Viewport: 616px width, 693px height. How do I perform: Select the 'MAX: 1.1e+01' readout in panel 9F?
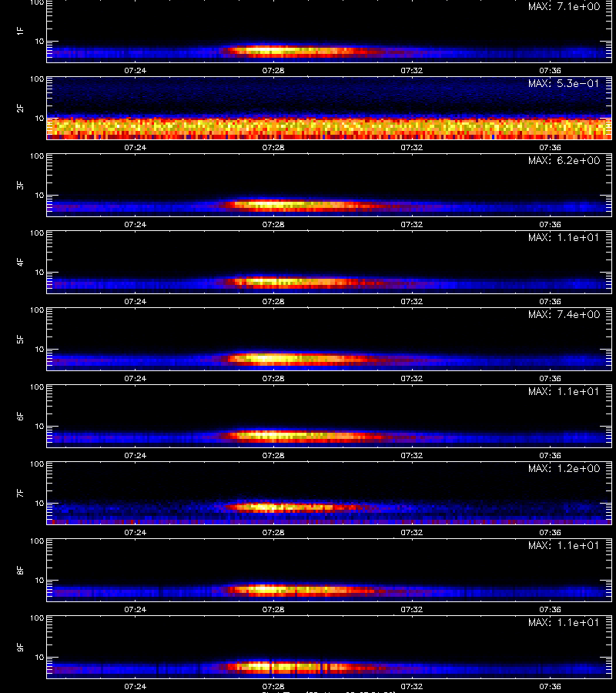564,622
